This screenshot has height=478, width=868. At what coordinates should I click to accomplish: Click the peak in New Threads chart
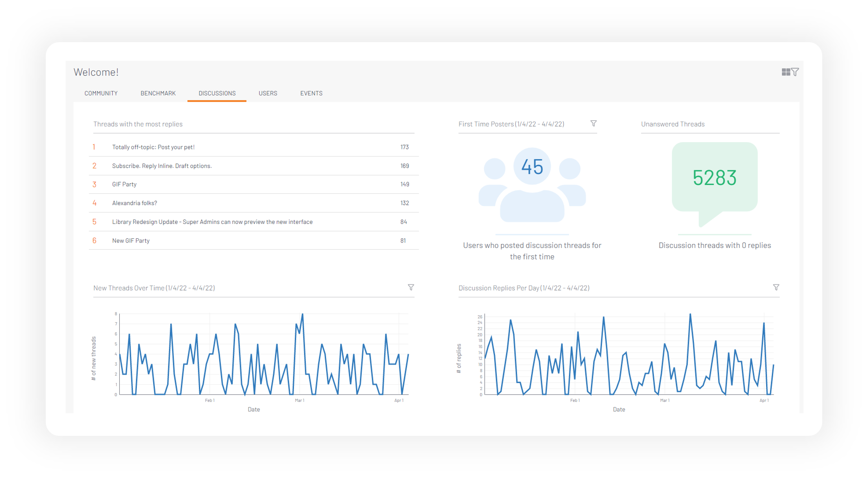coord(302,315)
